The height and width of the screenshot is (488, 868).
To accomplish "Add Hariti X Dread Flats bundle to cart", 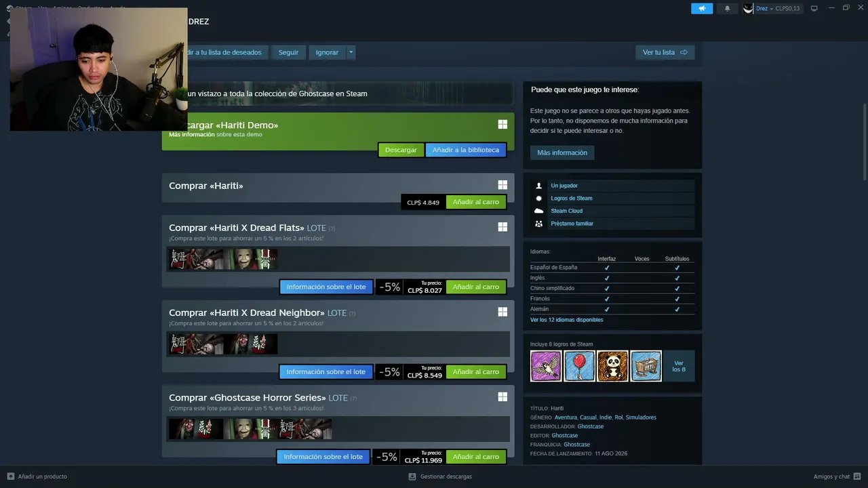I will point(475,287).
